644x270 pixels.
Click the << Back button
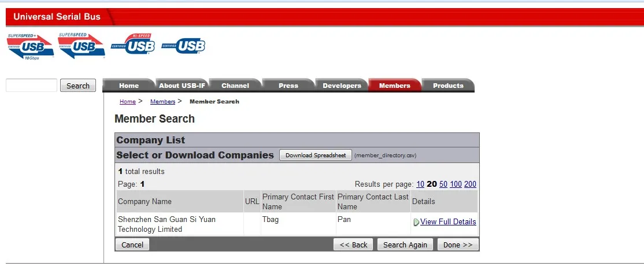click(353, 245)
